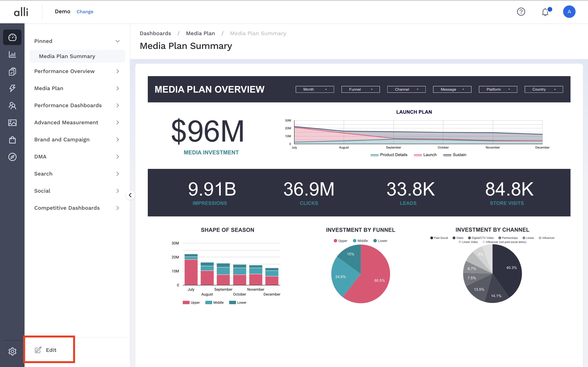
Task: Toggle Launch series in Launch Plan legend
Action: point(425,155)
